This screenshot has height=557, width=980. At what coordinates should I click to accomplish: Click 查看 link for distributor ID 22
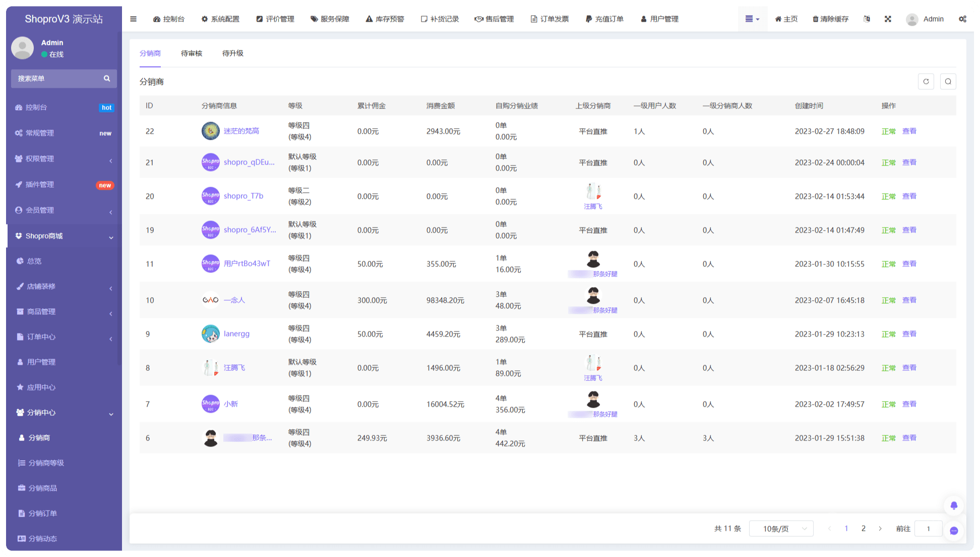909,131
